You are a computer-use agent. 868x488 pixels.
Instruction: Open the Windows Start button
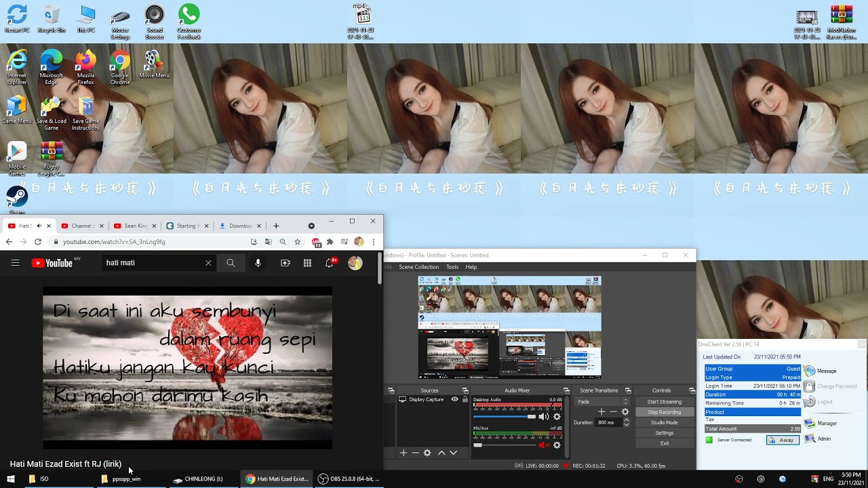click(x=10, y=479)
